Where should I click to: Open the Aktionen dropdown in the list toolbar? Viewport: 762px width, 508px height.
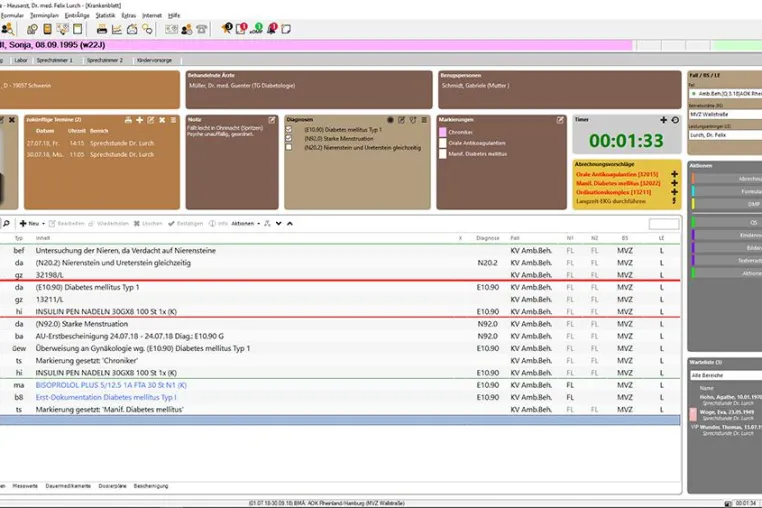pos(245,224)
